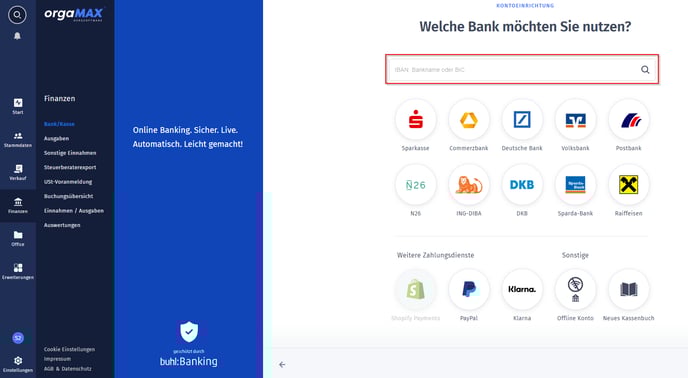This screenshot has width=688, height=378.
Task: Open notifications bell icon
Action: [17, 36]
